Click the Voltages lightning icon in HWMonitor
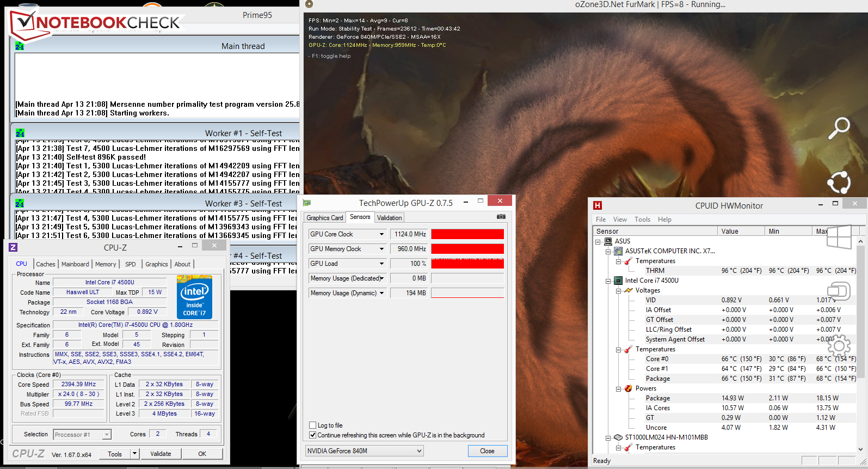Screen dimensions: 868x469 (x=629, y=290)
